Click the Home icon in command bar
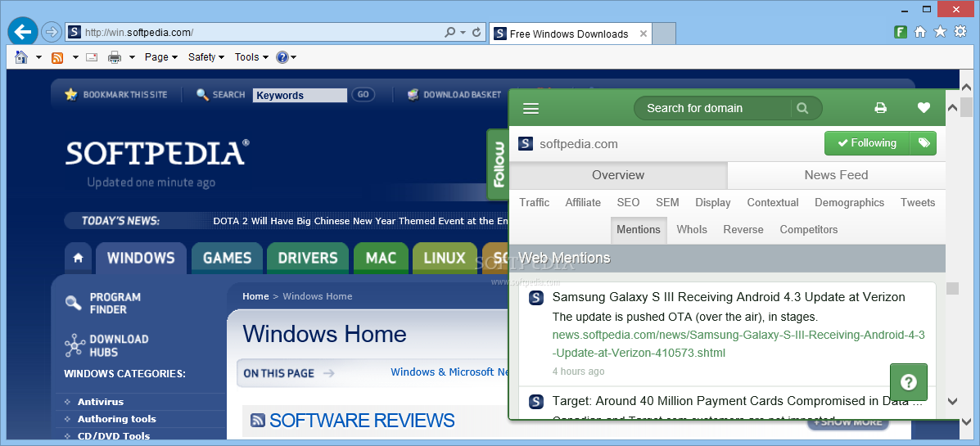 [21, 57]
